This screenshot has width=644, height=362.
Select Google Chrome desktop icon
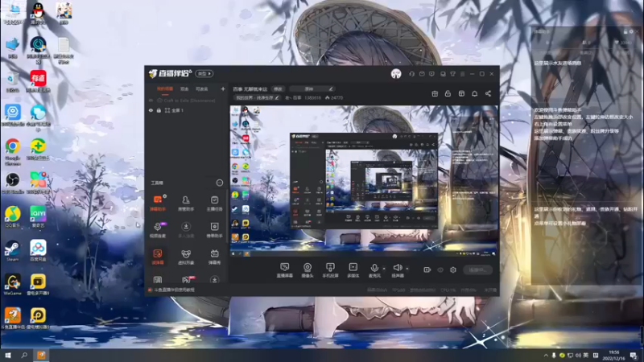click(x=13, y=150)
